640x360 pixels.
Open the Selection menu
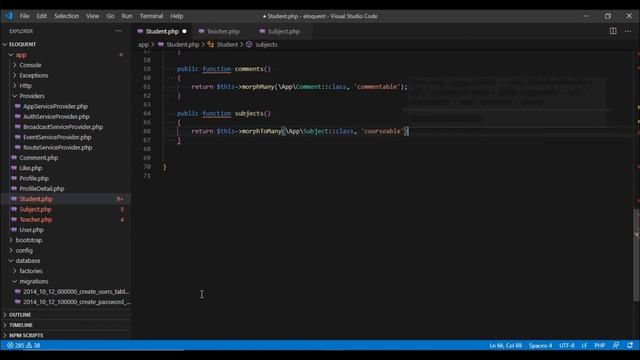tap(67, 16)
